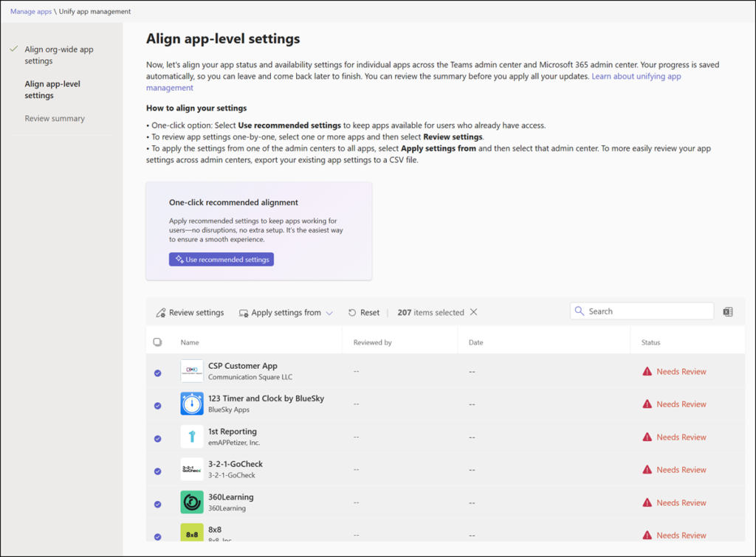This screenshot has width=756, height=557.
Task: Click the Apply settings from icon
Action: 244,313
